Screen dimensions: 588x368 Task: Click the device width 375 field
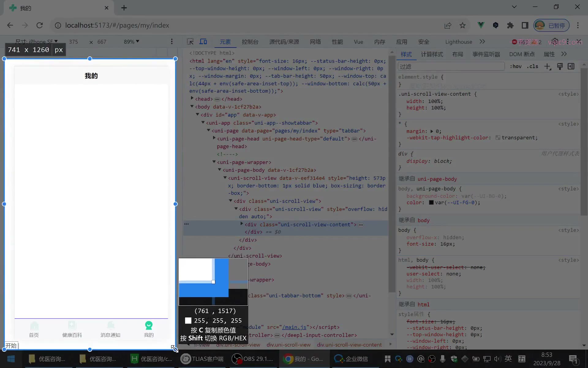point(73,42)
